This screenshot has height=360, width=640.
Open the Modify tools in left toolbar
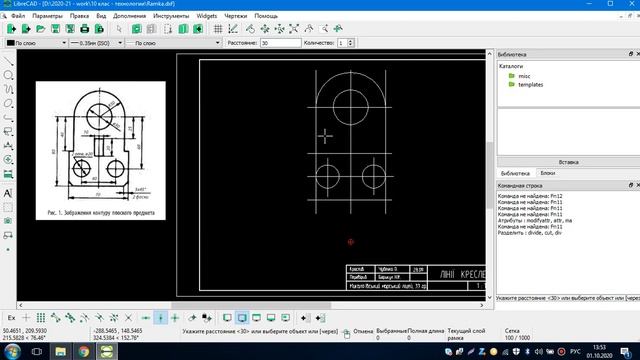pos(8,160)
